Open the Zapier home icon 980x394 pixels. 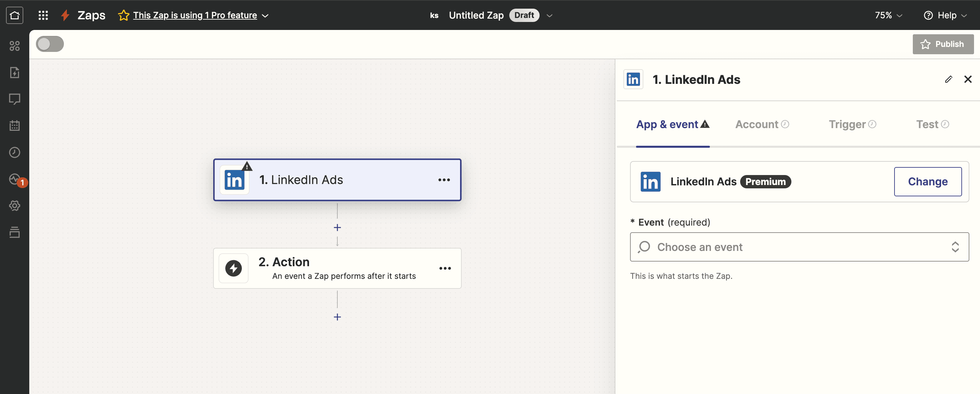point(14,15)
